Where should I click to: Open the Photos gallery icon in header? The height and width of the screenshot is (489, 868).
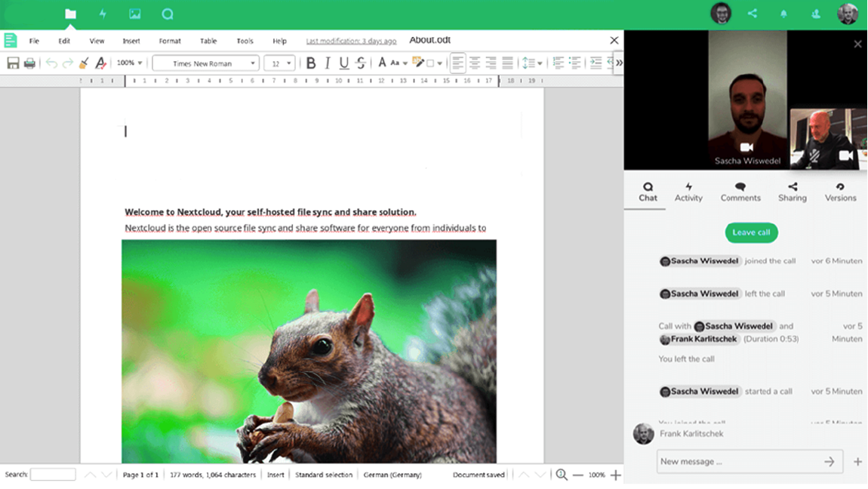click(134, 14)
